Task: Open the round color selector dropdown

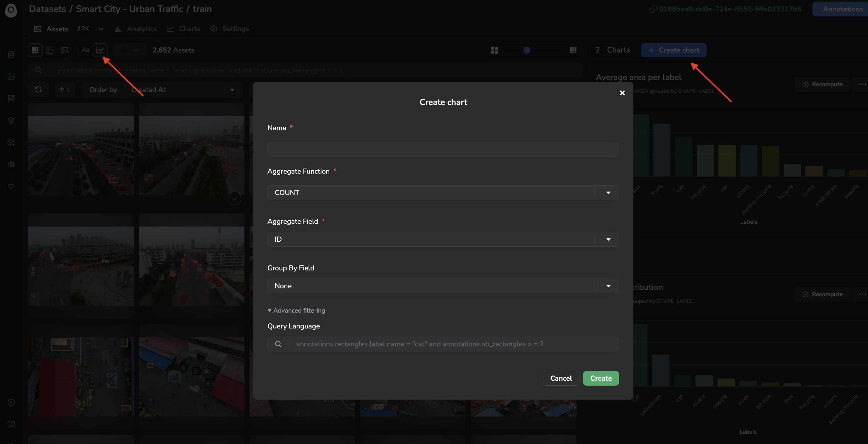Action: point(130,50)
